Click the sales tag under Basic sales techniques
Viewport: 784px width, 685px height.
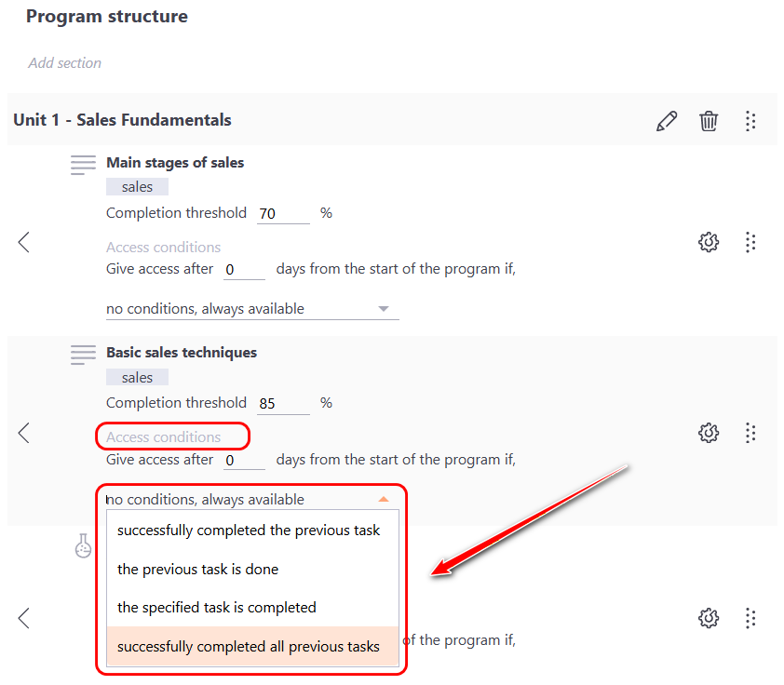(x=137, y=377)
